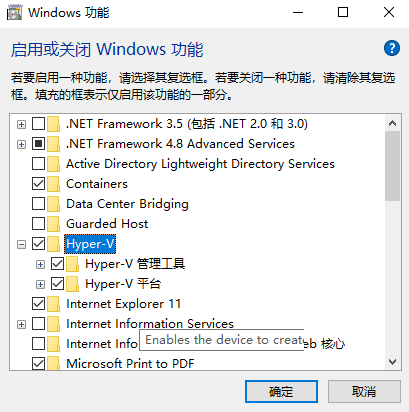The width and height of the screenshot is (409, 412).
Task: Click the folder icon beside Containers
Action: [x=53, y=184]
